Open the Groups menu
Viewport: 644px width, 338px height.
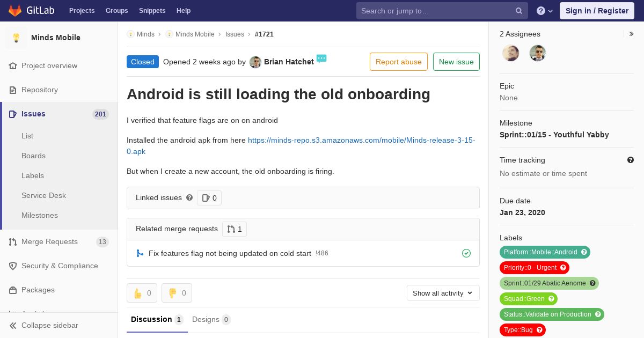pos(117,11)
